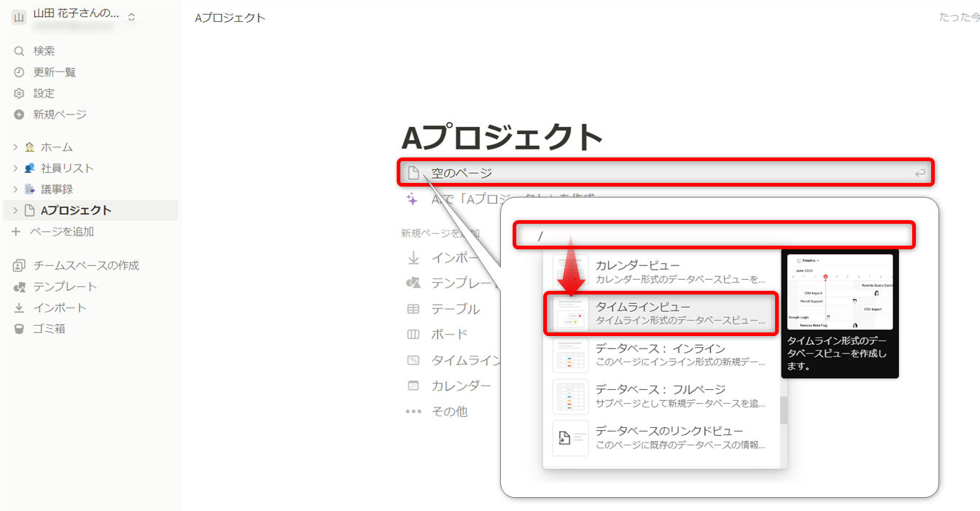Click the カレンダー icon in new page list
Viewport: 980px width, 511px height.
pos(413,386)
